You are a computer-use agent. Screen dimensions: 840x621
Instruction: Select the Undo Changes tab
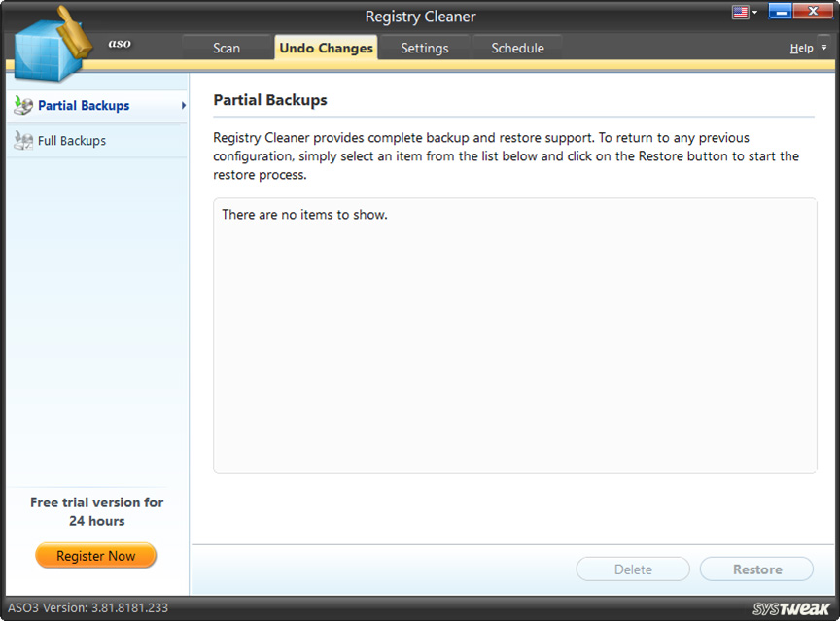pyautogui.click(x=326, y=47)
